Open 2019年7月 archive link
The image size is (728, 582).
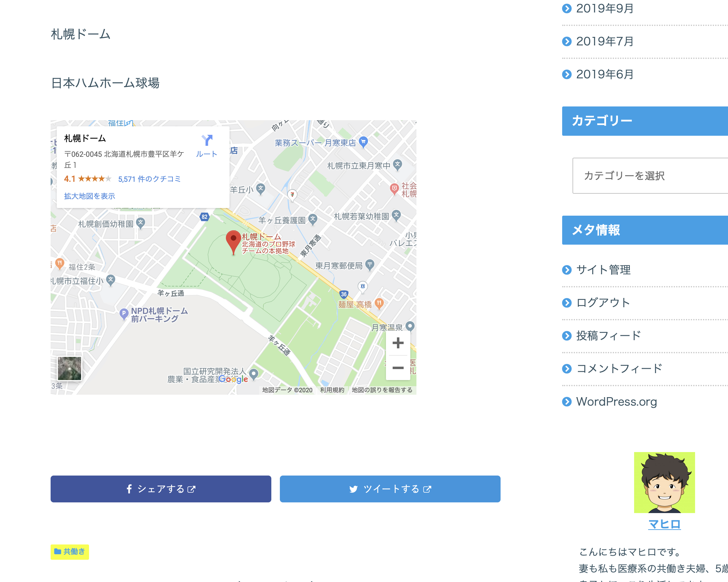[605, 41]
